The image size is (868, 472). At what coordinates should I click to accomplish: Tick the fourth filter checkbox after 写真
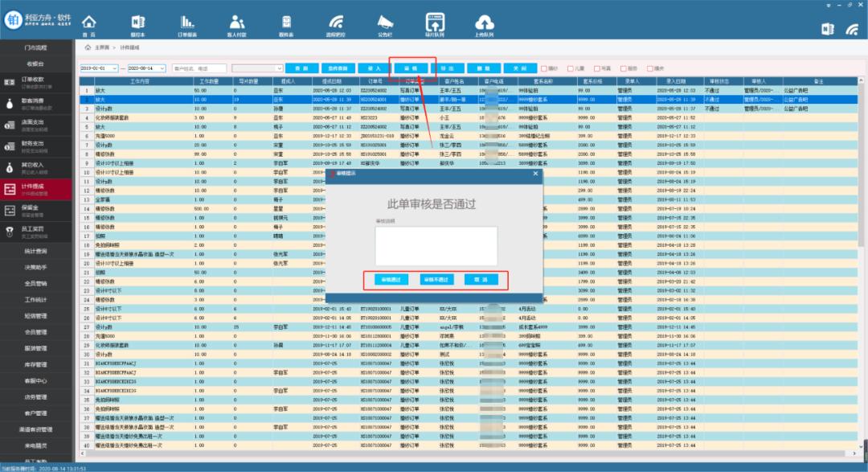point(624,68)
